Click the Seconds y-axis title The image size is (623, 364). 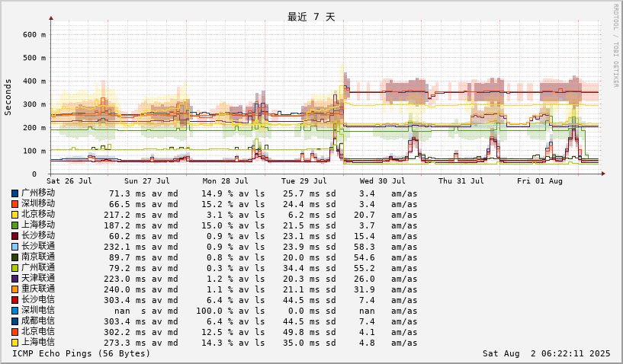(8, 97)
